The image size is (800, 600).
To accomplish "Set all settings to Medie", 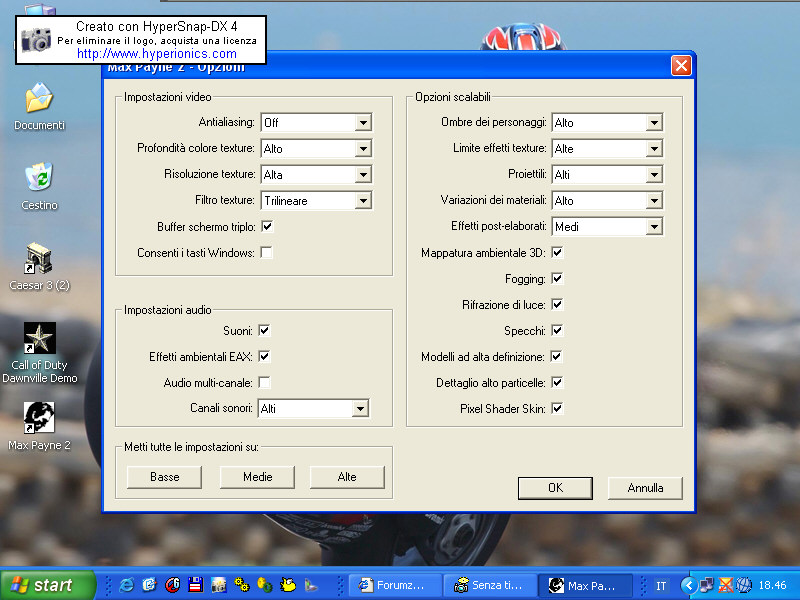I will click(x=257, y=477).
